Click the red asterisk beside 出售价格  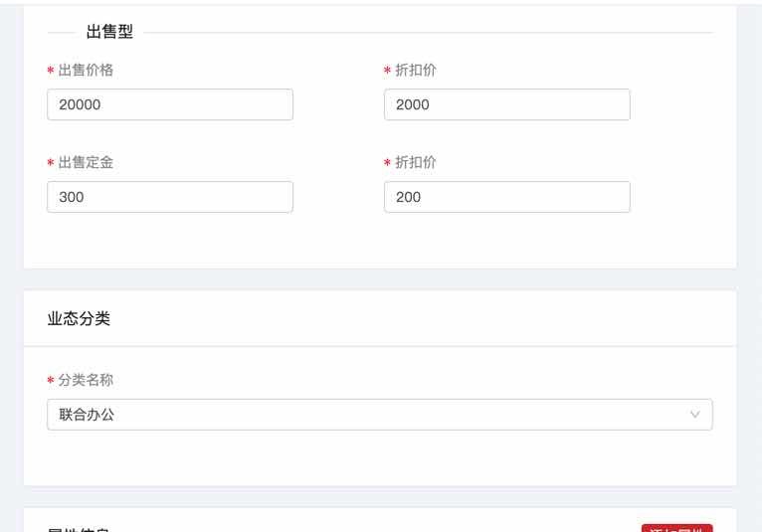51,72
